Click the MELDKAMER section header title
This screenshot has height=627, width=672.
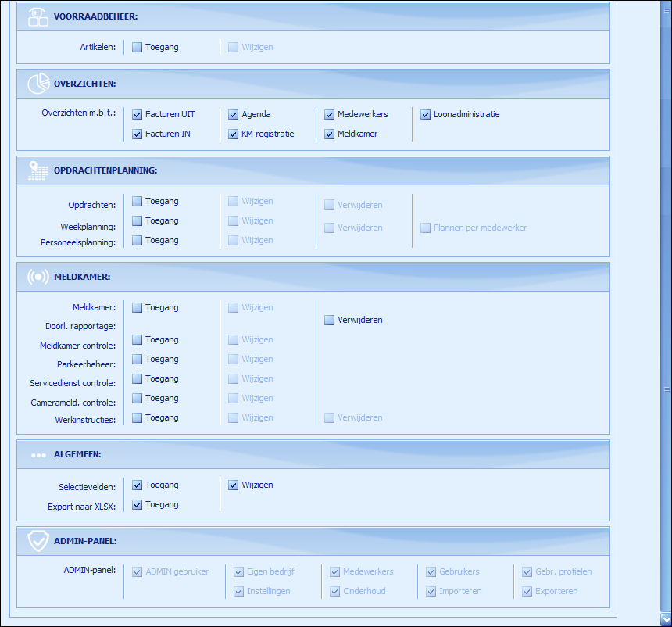82,277
